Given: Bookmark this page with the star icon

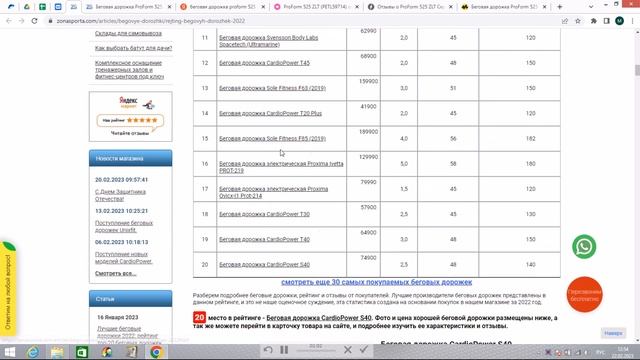Looking at the screenshot, I should pos(578,21).
